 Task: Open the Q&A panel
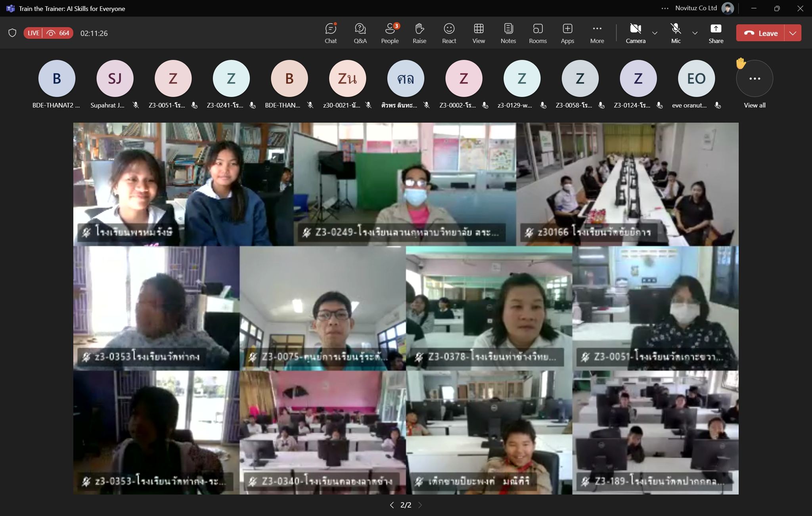(360, 33)
